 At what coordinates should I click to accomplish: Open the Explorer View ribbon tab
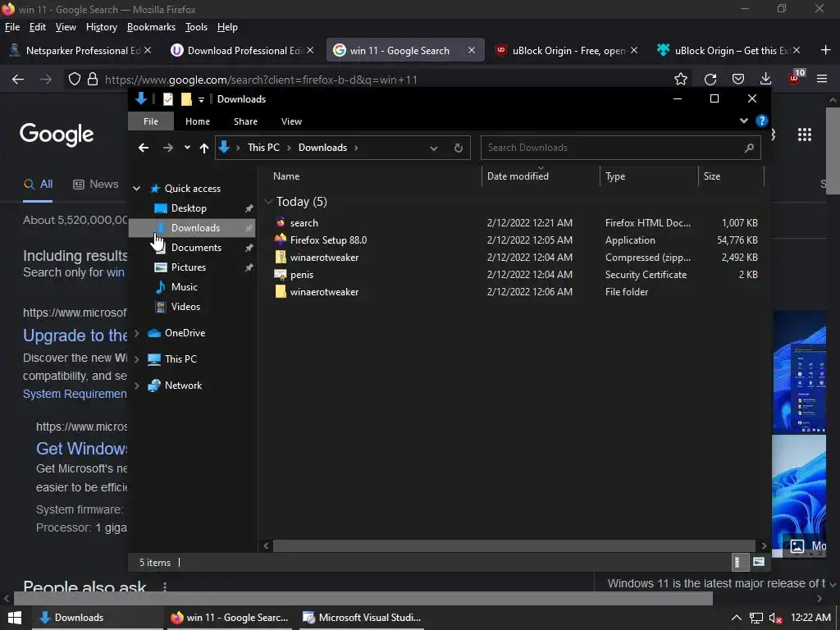[291, 121]
